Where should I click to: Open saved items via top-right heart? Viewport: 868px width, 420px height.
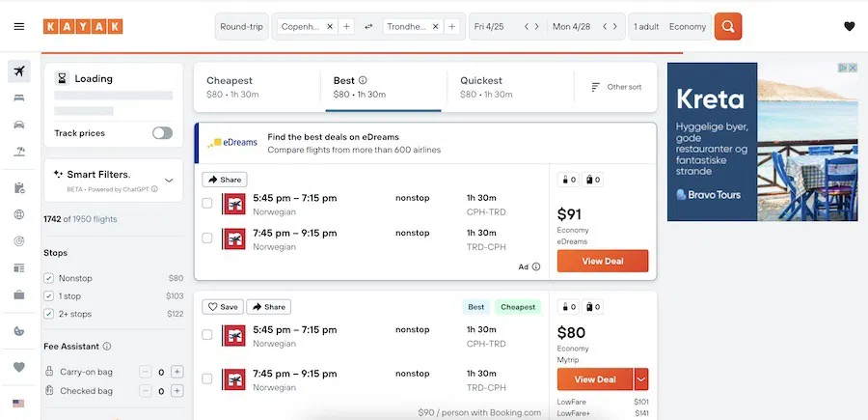coord(849,26)
